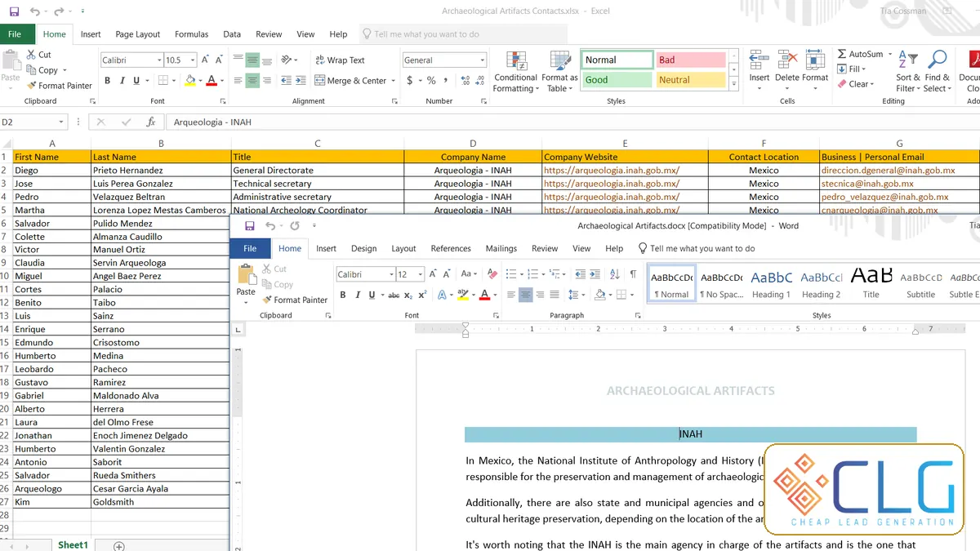Apply percent style in Excel

coord(431,81)
